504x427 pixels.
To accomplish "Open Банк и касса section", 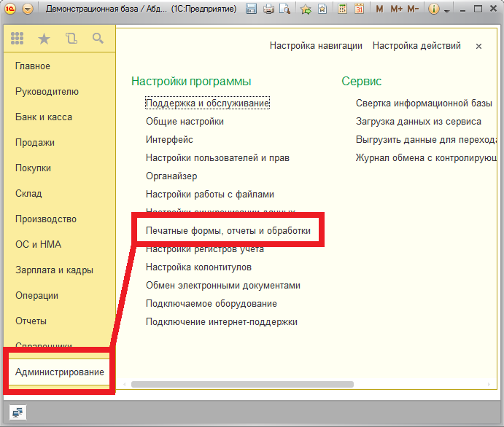I will point(44,117).
